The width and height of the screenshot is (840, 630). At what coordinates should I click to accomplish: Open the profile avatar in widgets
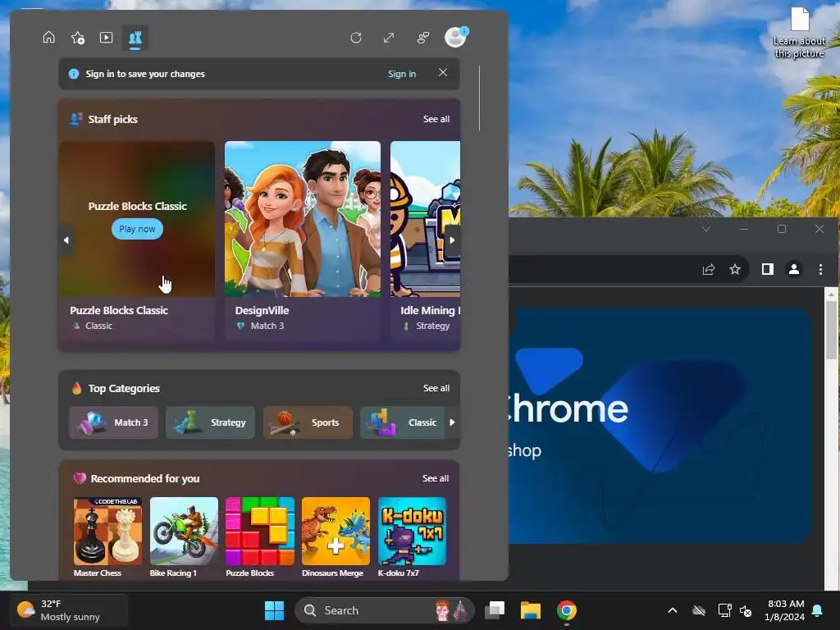pos(456,37)
